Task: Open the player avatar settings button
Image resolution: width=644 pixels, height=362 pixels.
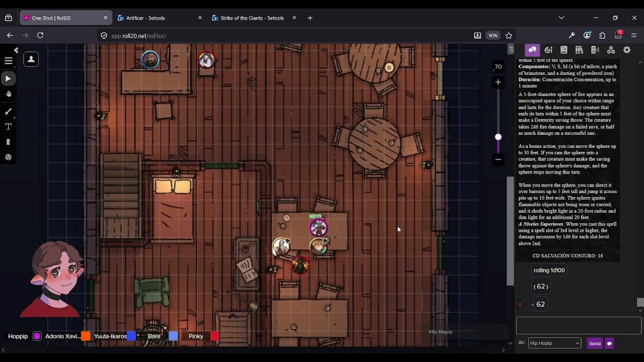Action: (31, 59)
